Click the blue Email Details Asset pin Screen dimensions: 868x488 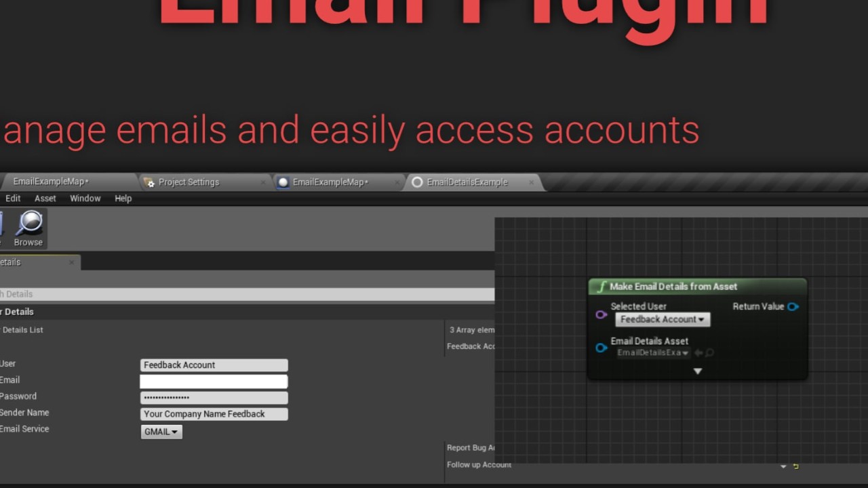tap(601, 348)
